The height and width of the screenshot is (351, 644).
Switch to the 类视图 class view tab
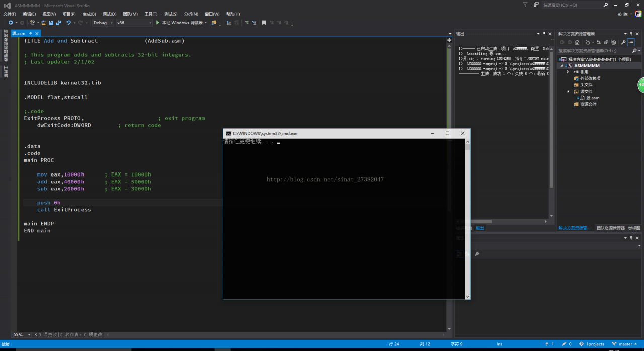pos(634,228)
